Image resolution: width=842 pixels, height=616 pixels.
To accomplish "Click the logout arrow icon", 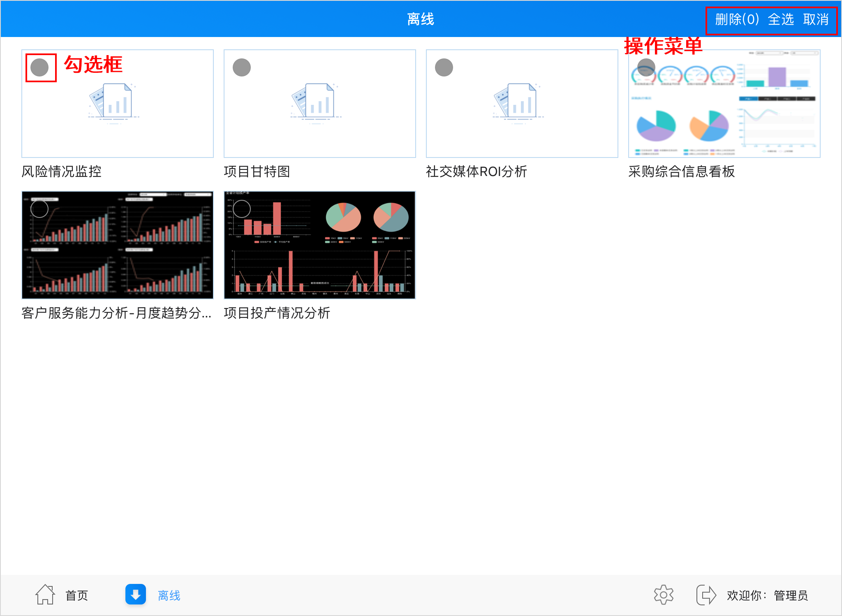I will (x=706, y=595).
